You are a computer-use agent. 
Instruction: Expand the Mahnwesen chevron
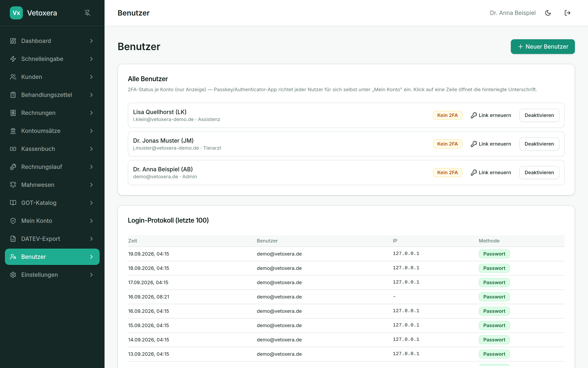pyautogui.click(x=92, y=185)
